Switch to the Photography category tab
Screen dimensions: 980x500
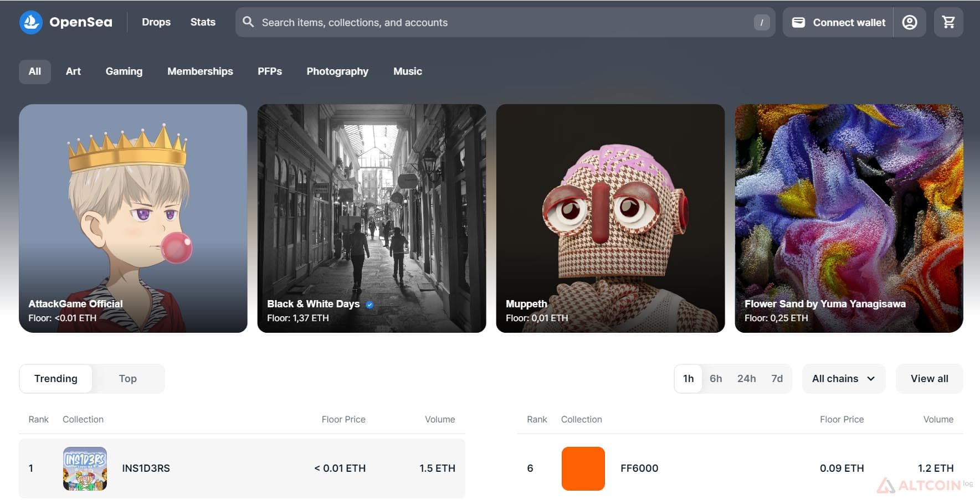pyautogui.click(x=337, y=71)
